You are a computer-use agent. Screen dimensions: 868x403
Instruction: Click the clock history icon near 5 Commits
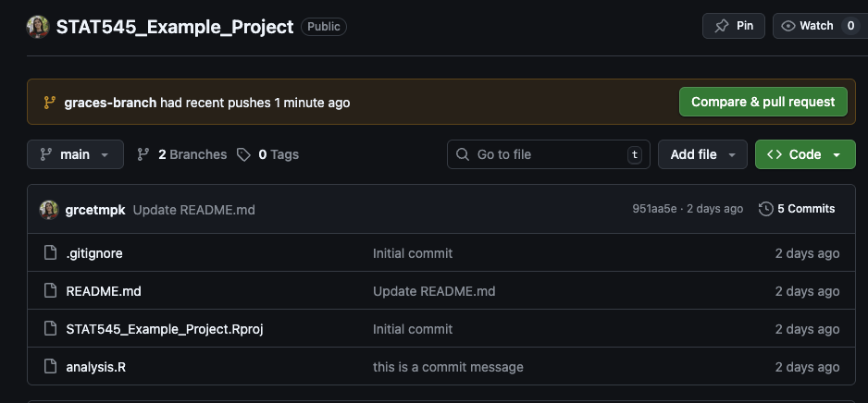pyautogui.click(x=765, y=209)
